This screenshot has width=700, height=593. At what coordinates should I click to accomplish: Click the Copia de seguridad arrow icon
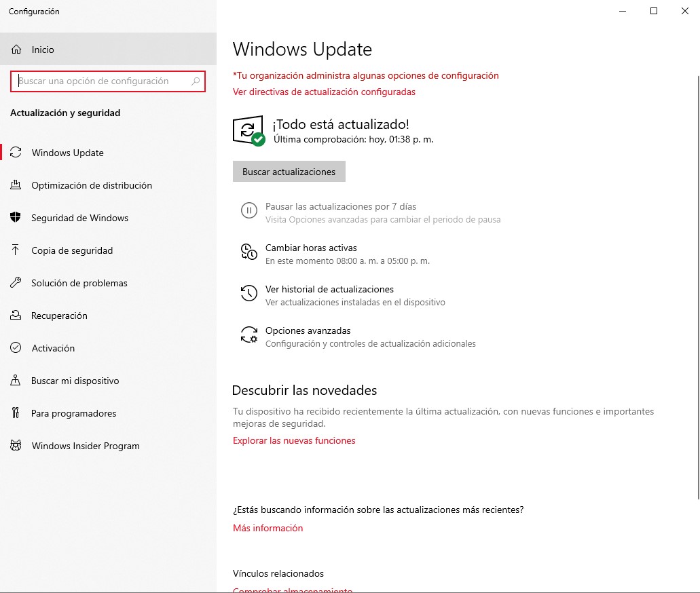(16, 250)
